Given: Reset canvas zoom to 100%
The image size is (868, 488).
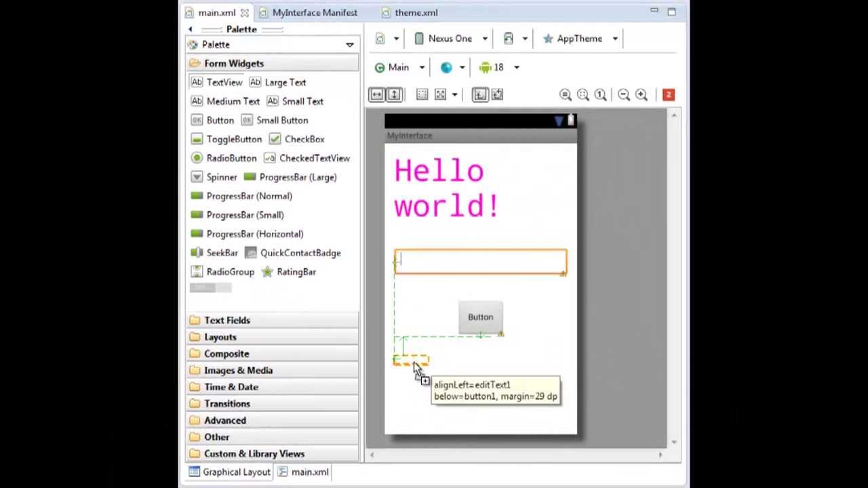Looking at the screenshot, I should point(601,95).
